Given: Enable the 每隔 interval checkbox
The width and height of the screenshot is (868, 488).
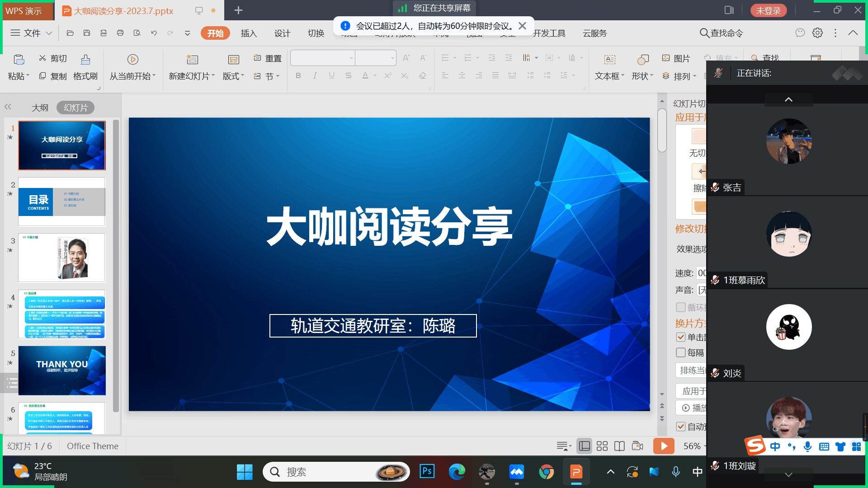Looking at the screenshot, I should pos(681,352).
